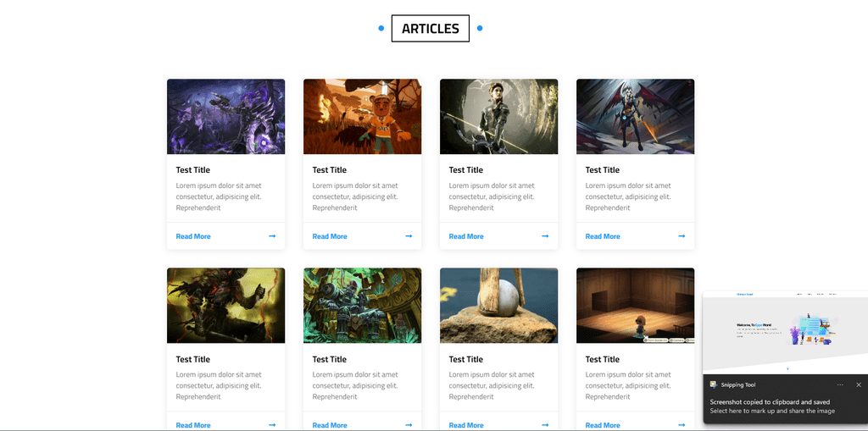The width and height of the screenshot is (868, 431).
Task: Click the female archer article image
Action: 498,116
